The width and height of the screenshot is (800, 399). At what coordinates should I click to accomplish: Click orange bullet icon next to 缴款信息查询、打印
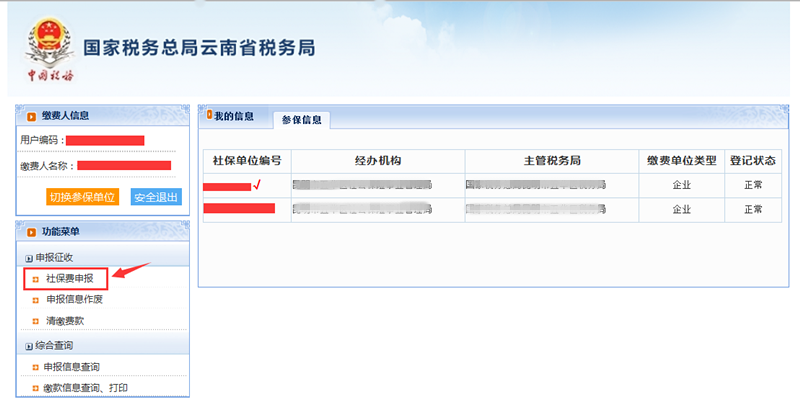pos(35,388)
